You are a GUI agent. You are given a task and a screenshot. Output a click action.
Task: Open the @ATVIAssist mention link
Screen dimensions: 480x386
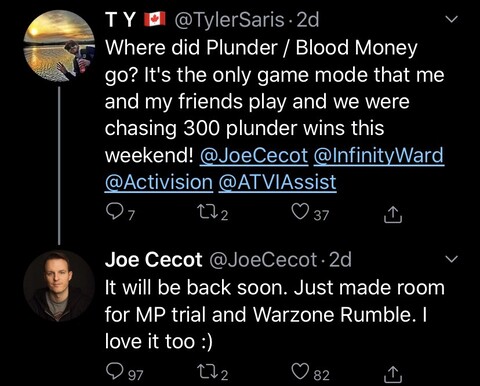click(x=277, y=183)
